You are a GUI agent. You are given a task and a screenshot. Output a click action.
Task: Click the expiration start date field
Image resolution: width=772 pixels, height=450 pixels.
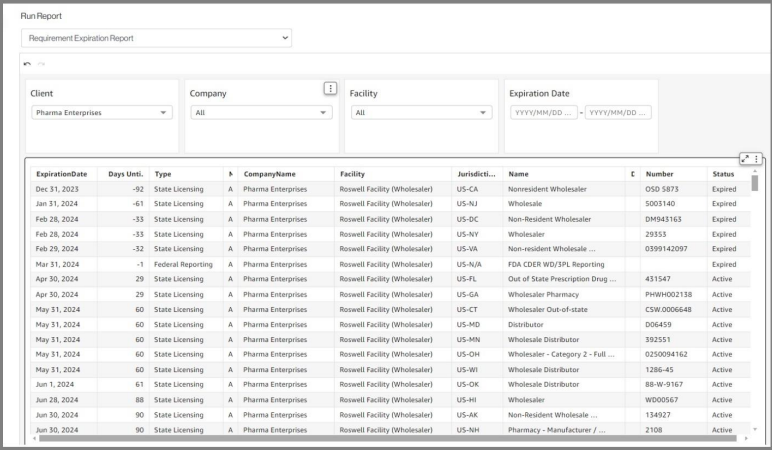point(543,113)
